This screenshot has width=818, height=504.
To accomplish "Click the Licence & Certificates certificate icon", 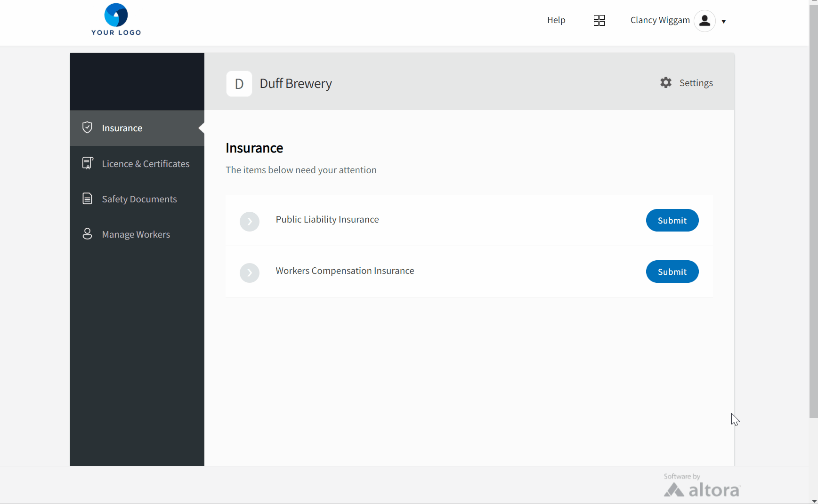I will click(x=87, y=163).
